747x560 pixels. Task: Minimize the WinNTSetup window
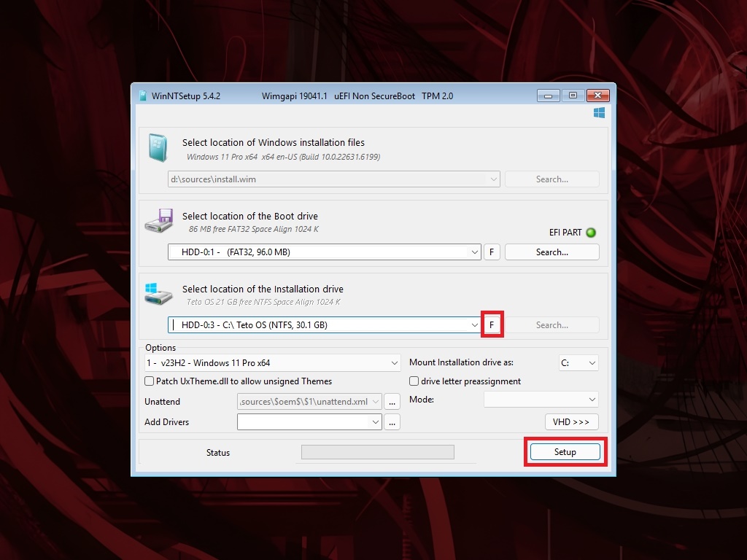pos(549,96)
